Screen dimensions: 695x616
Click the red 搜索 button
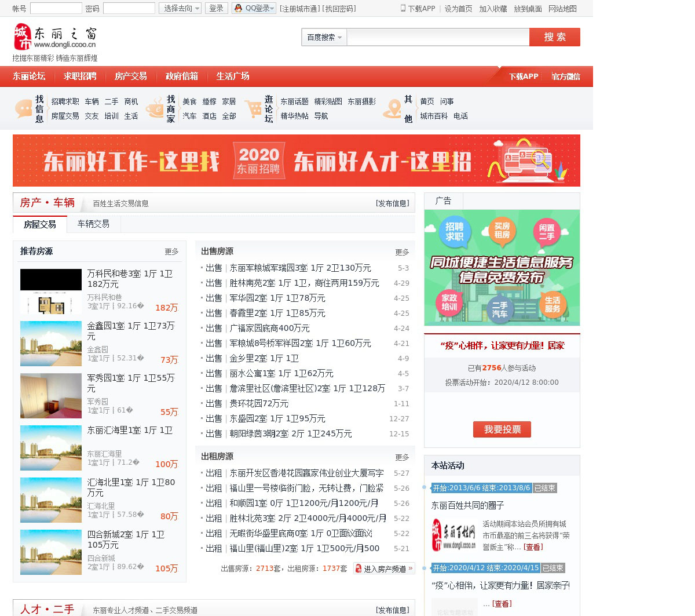click(x=555, y=37)
